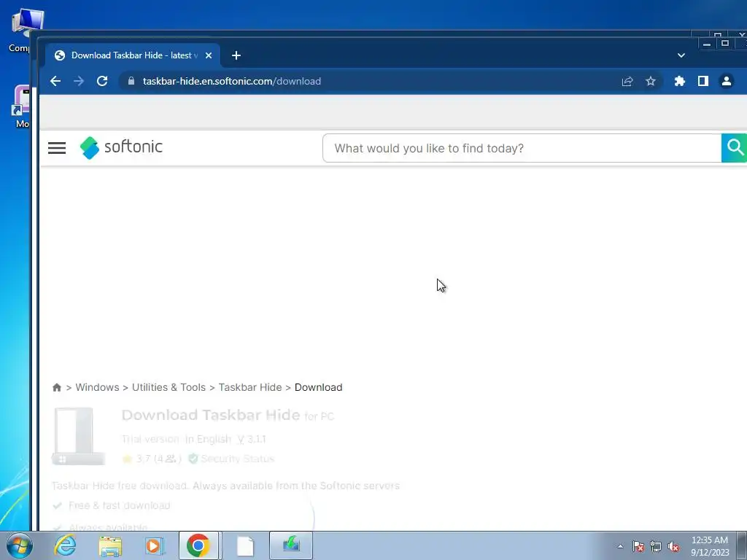Click Download Taskbar Hide heading
Viewport: 747px width, 560px height.
[211, 415]
